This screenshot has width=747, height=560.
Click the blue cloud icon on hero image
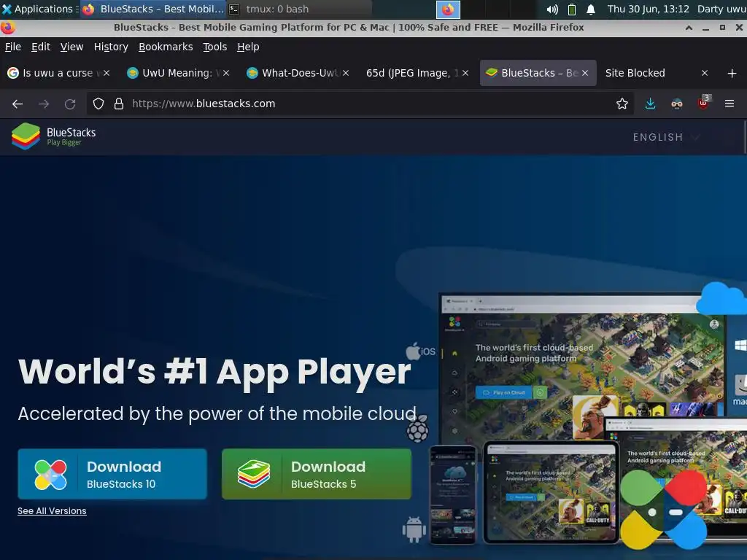721,298
